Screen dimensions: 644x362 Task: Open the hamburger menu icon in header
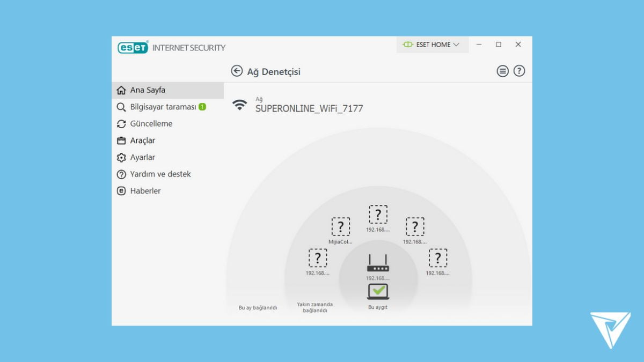tap(502, 71)
